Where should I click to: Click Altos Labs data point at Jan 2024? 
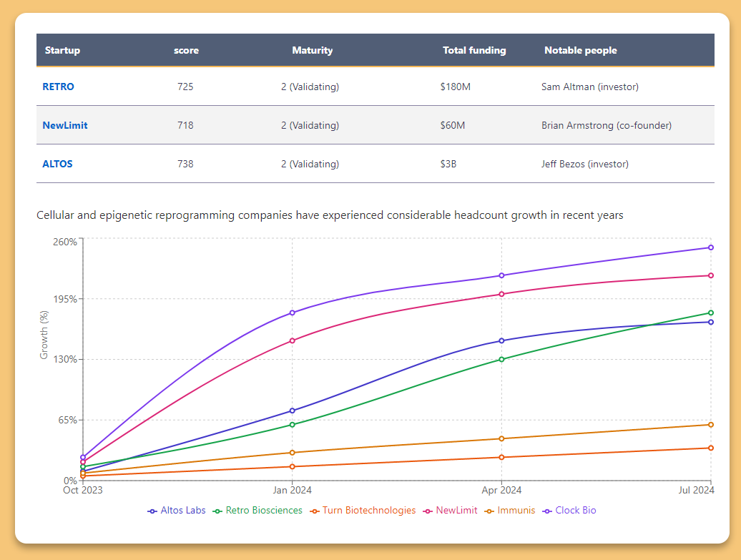point(292,411)
